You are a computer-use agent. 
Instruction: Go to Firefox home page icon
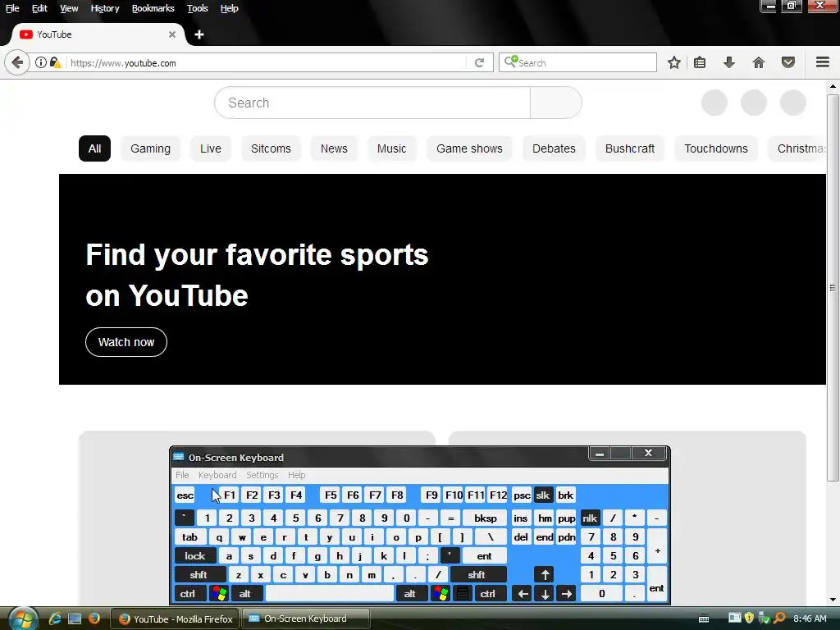pyautogui.click(x=759, y=62)
